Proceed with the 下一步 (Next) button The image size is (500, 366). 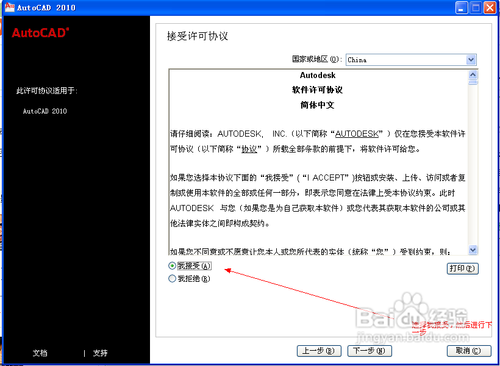pyautogui.click(x=369, y=351)
